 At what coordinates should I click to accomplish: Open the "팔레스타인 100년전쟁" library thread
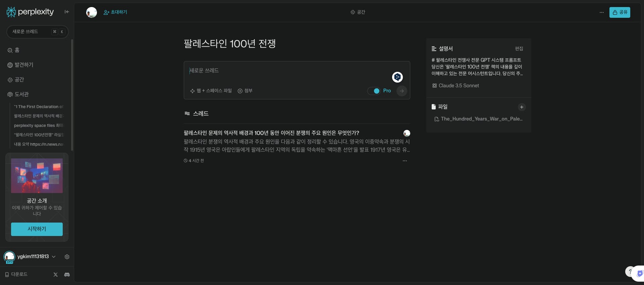39,135
